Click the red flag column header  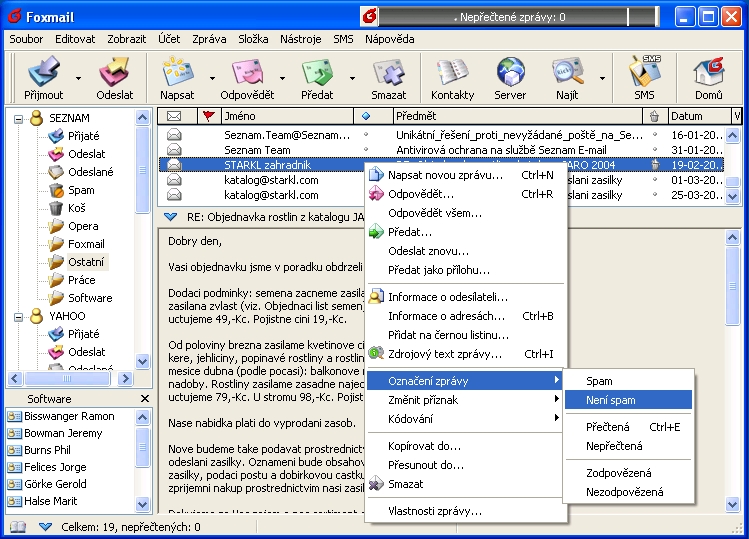[x=208, y=116]
